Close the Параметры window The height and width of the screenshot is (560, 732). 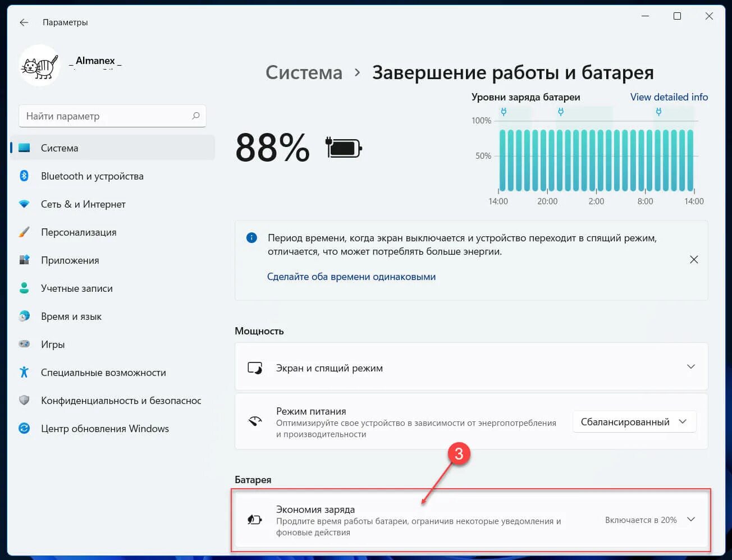pos(709,16)
